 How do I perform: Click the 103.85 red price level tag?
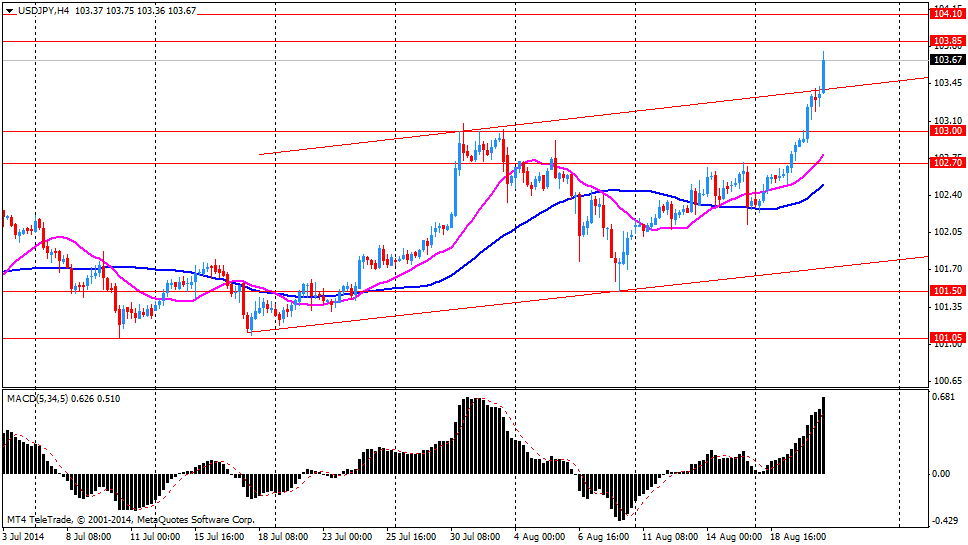point(946,41)
